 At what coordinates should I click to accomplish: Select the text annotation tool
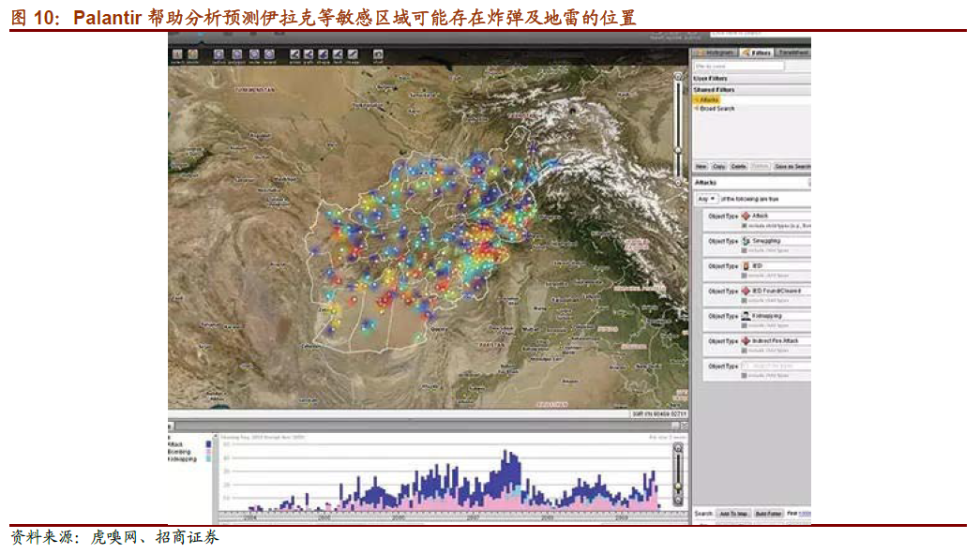click(339, 55)
